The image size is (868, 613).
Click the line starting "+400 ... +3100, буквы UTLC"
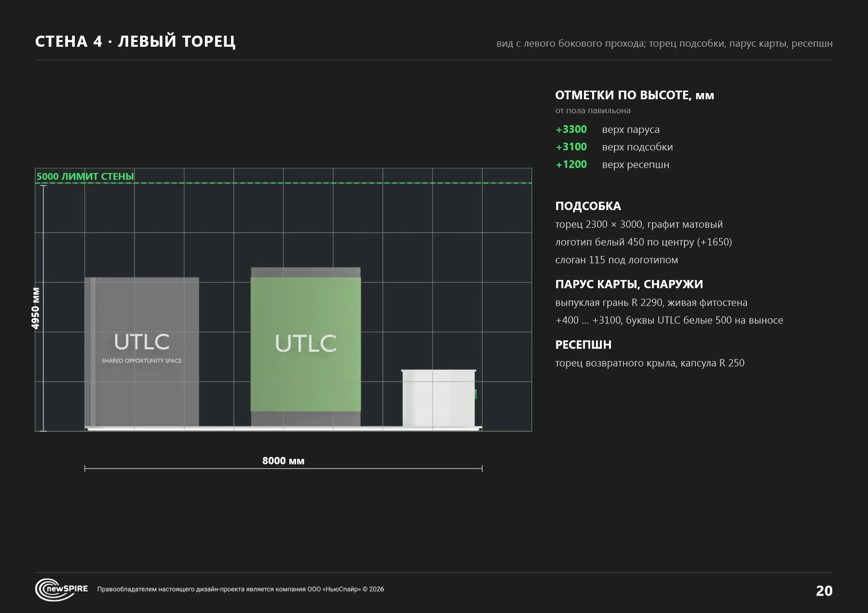669,320
